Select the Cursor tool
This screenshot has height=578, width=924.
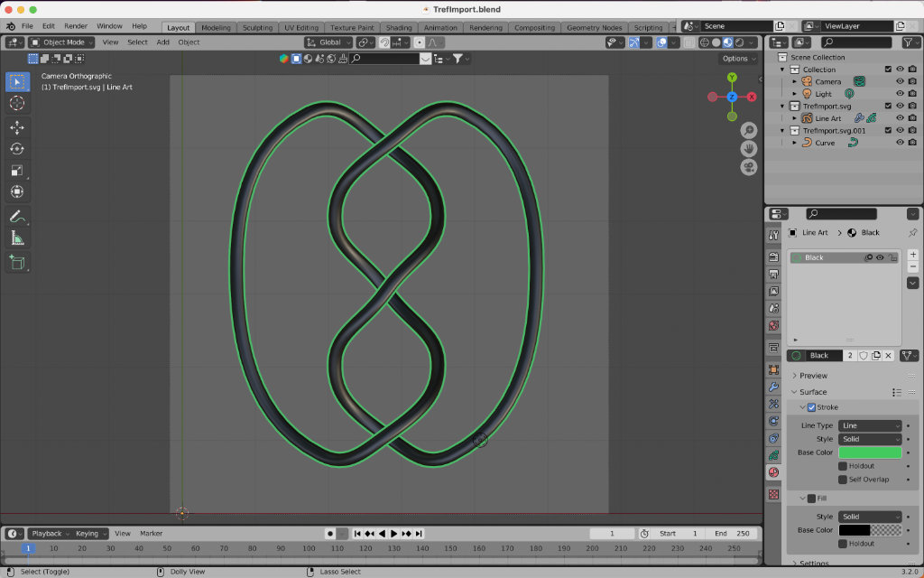17,103
